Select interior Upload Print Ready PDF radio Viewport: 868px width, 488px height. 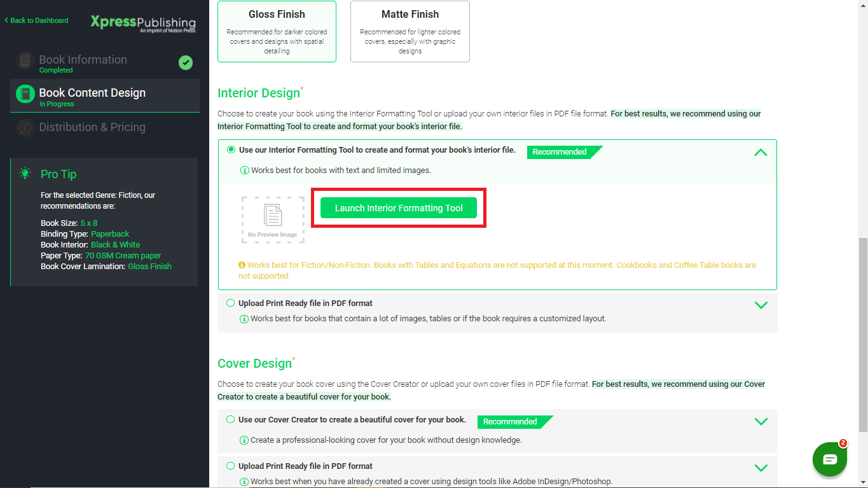tap(230, 303)
